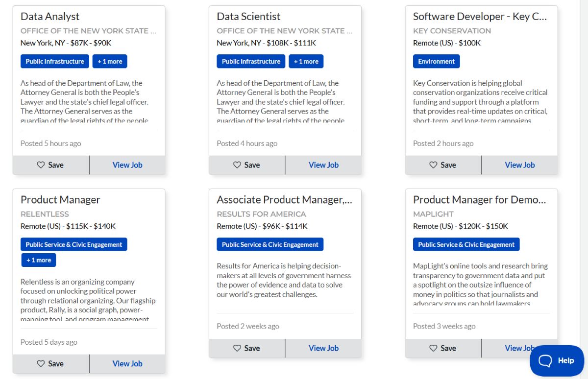Open the Software Developer - Key C... title
Image resolution: width=588 pixels, height=379 pixels.
click(480, 16)
